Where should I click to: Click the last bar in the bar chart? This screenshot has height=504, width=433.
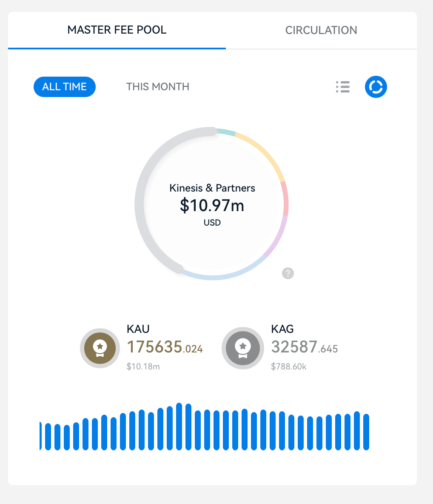tap(366, 432)
